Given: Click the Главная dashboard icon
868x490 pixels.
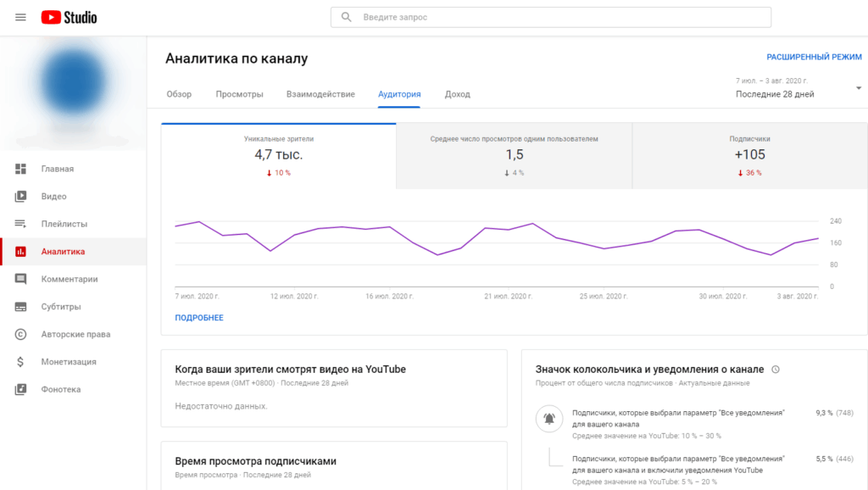Looking at the screenshot, I should [20, 169].
